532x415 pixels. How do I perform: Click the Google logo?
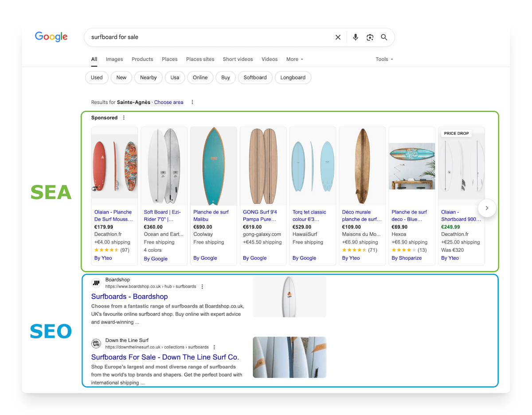pos(51,37)
